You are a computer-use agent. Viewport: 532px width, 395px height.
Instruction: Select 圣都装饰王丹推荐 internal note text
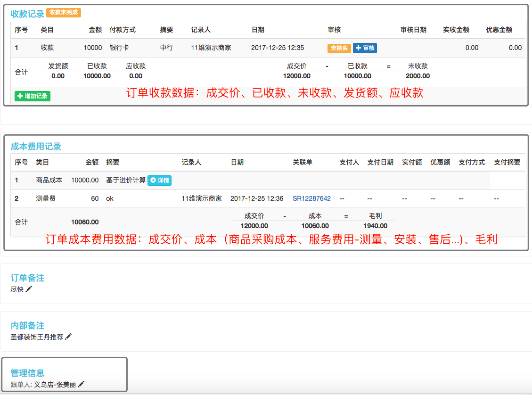coord(37,337)
